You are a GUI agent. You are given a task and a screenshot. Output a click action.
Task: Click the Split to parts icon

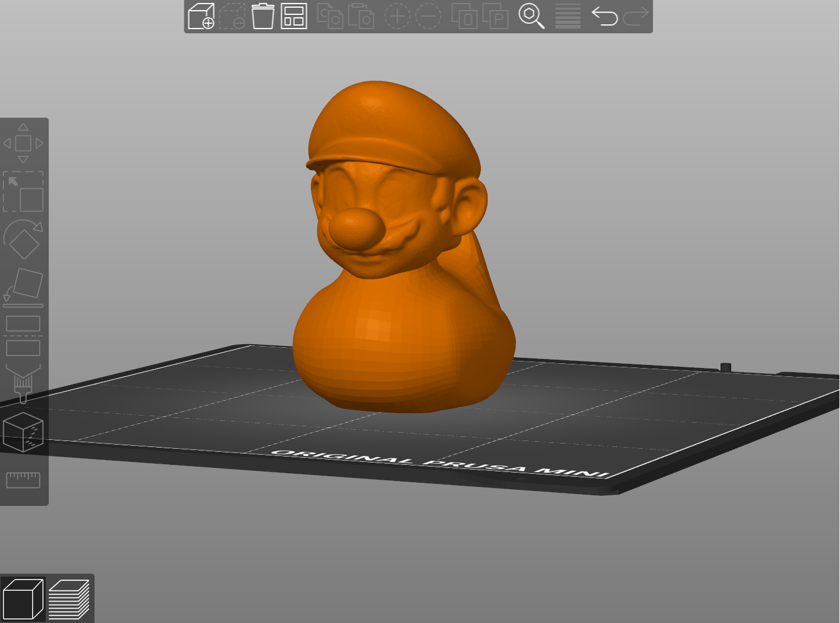pyautogui.click(x=495, y=16)
